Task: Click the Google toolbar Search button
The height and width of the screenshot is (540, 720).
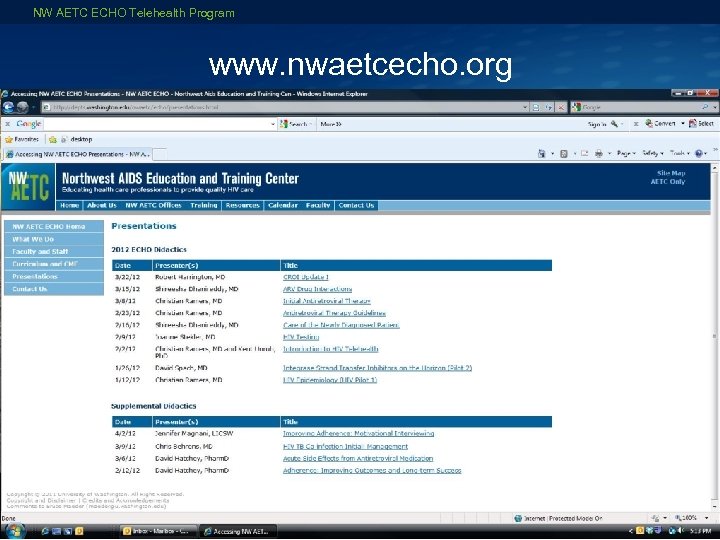Action: coord(296,124)
